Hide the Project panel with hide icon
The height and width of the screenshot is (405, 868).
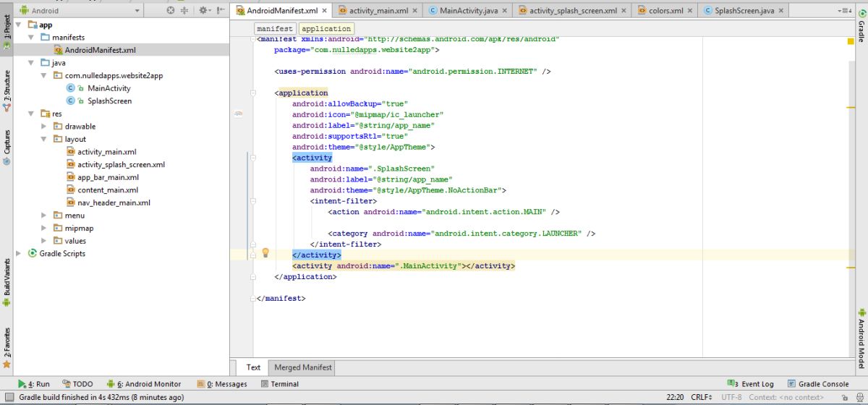point(221,10)
